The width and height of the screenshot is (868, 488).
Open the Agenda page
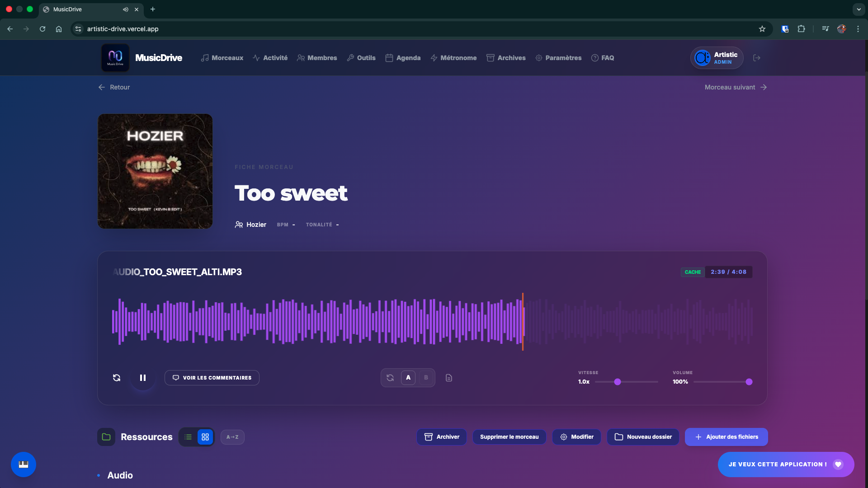point(403,58)
